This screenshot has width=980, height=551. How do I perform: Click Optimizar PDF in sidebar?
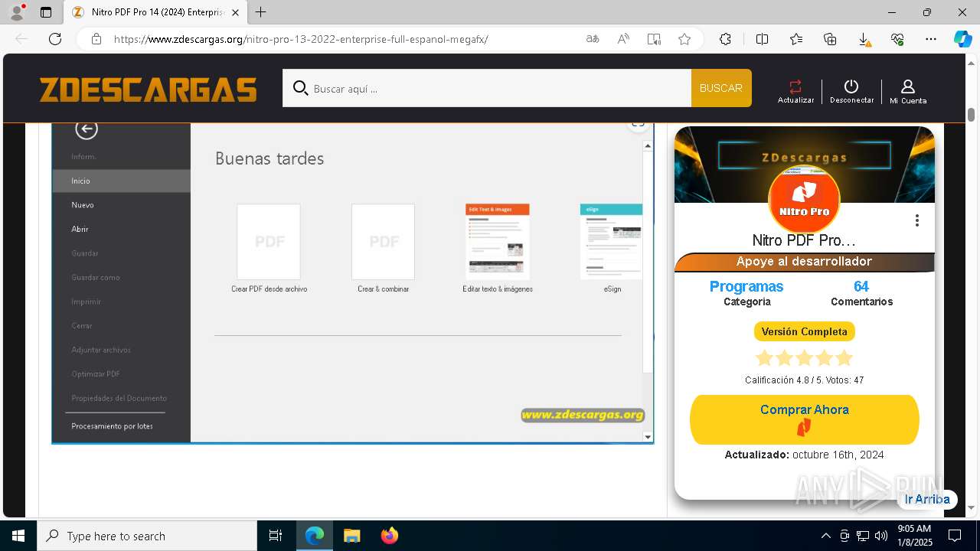click(x=96, y=374)
